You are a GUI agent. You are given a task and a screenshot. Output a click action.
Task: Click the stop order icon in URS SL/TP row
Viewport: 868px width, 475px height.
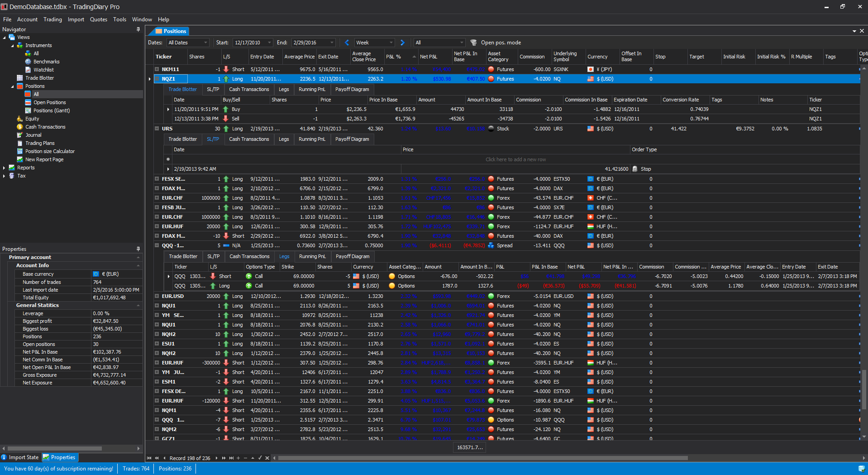tap(634, 169)
